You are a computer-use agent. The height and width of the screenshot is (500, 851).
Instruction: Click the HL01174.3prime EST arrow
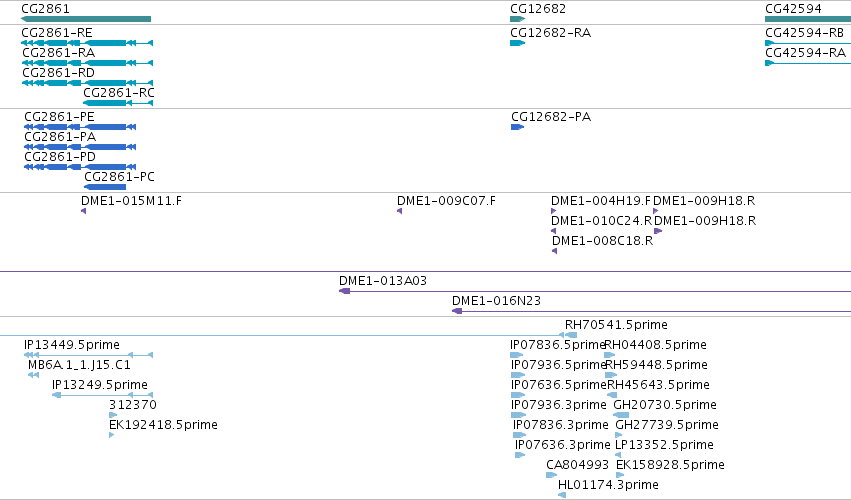(x=562, y=495)
